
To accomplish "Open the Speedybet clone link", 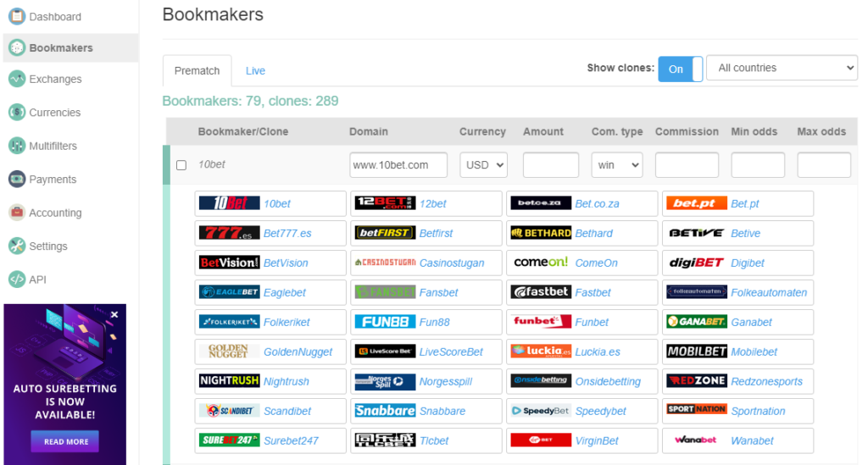I will [x=600, y=412].
